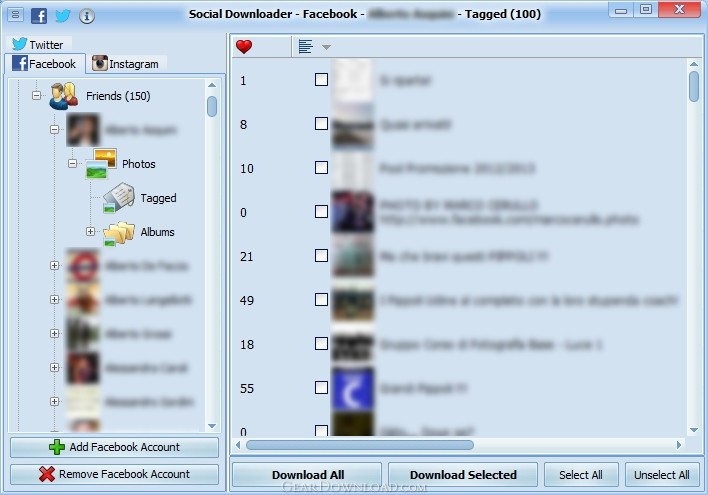This screenshot has width=708, height=495.
Task: Click photo list vertical scrollbar thumb
Action: 694,86
